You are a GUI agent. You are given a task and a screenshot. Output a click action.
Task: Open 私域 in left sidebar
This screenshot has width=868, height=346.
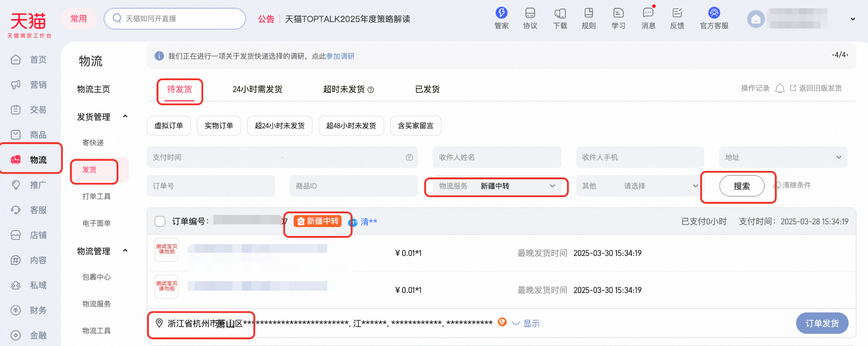[29, 285]
